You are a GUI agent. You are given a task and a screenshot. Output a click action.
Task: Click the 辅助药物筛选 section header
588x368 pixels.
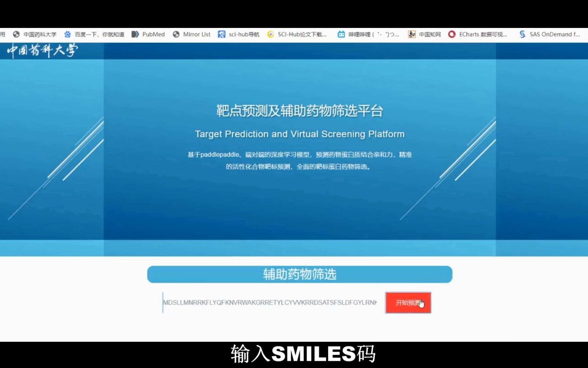(x=300, y=274)
